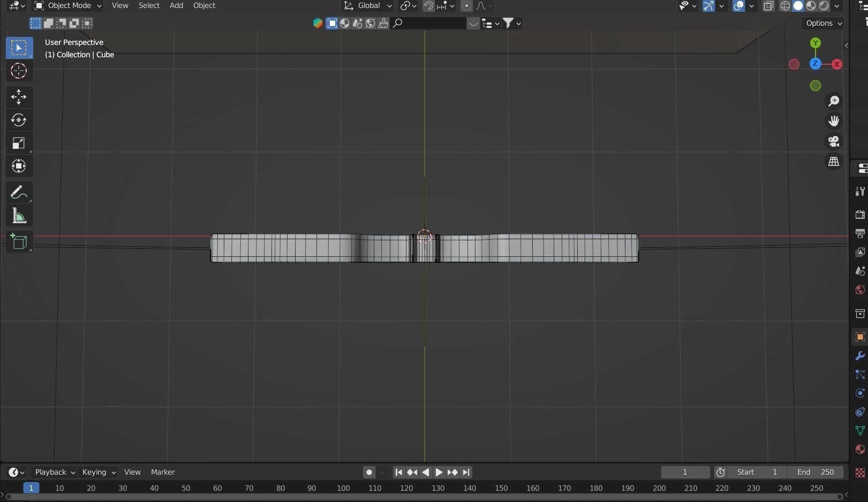Screen dimensions: 868x502
Task: Open the Particles properties tab
Action: (x=860, y=374)
